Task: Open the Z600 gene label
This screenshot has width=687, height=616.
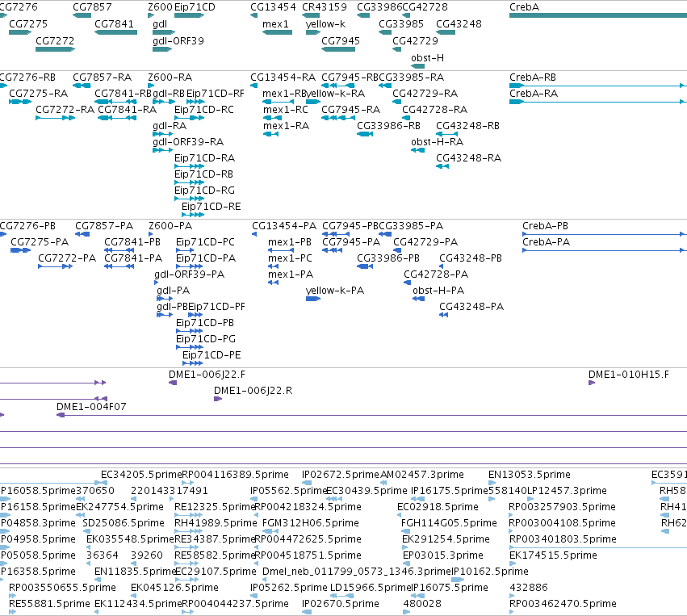Action: click(160, 7)
